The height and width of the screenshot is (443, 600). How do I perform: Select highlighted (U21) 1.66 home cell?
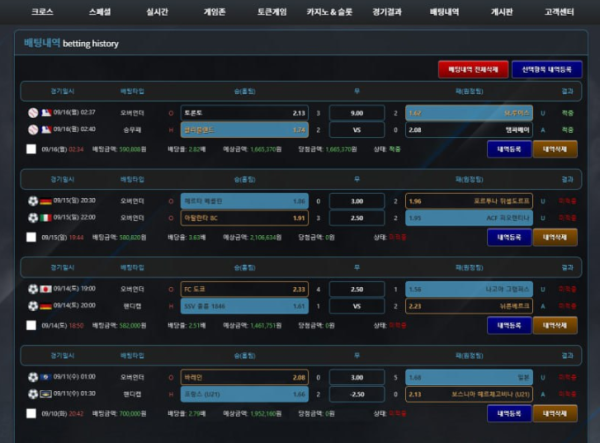(245, 394)
